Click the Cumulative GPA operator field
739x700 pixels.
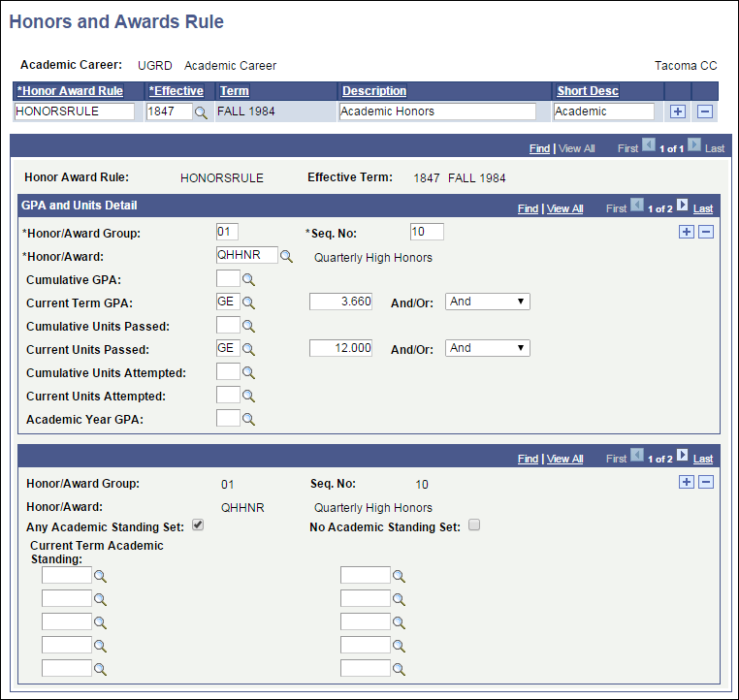click(x=228, y=278)
